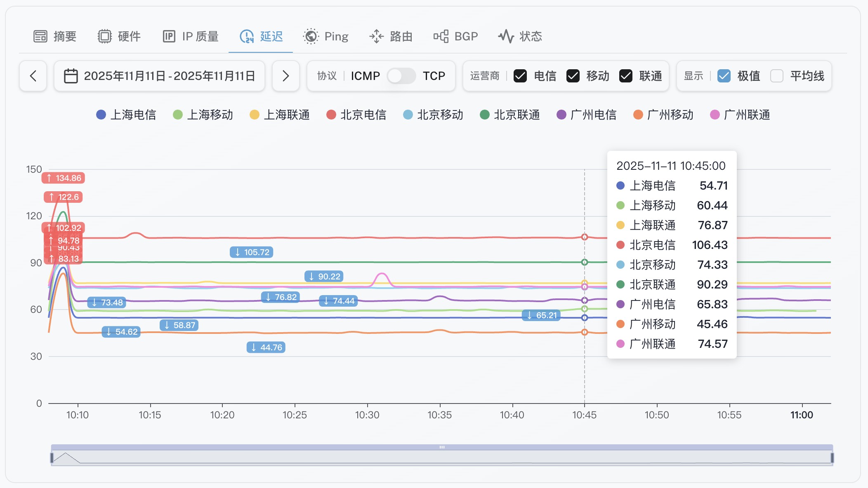This screenshot has width=868, height=488.
Task: Click the Ping globe icon
Action: coord(311,36)
